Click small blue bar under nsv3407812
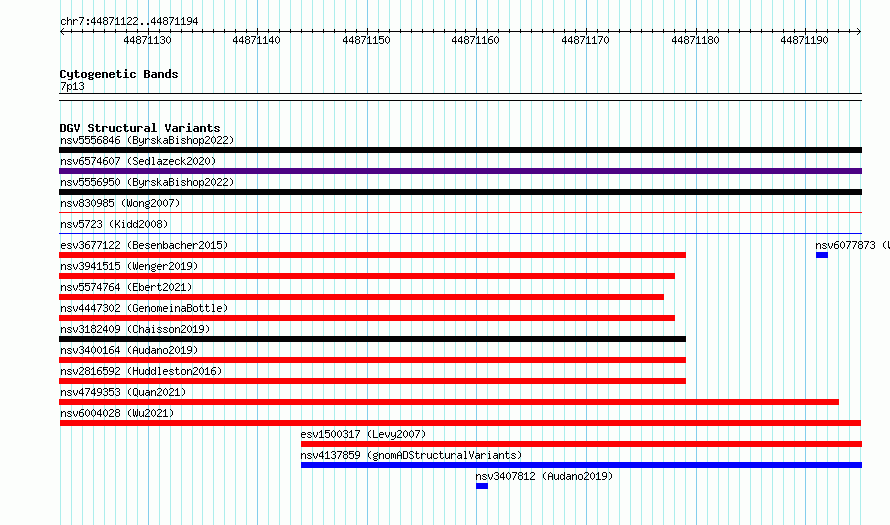890x525 pixels. 482,486
